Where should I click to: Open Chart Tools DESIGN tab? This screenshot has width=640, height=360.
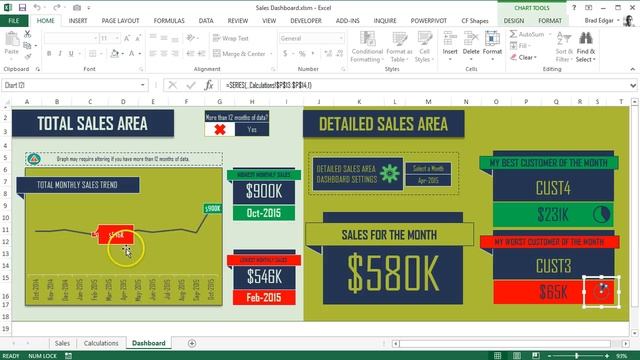click(513, 20)
